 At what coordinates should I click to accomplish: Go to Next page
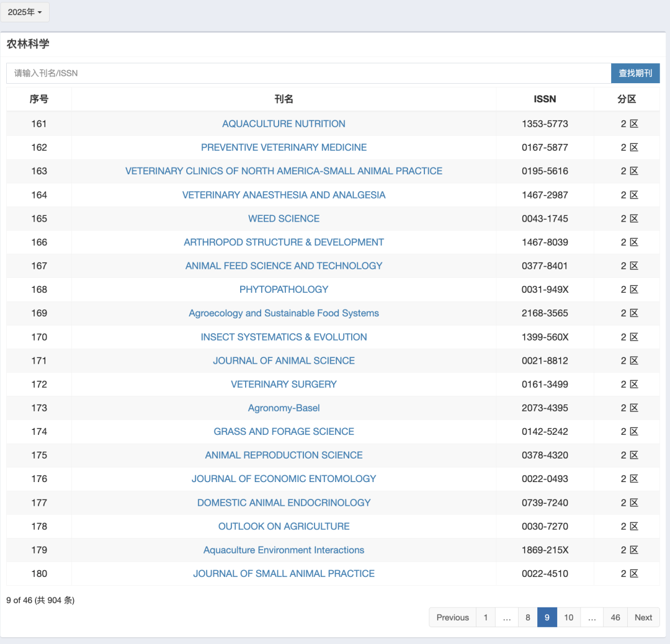643,617
